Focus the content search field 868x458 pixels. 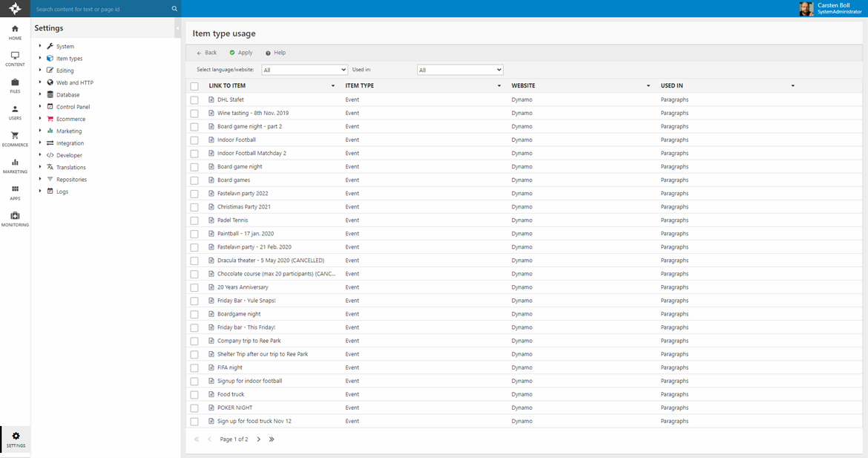[100, 9]
